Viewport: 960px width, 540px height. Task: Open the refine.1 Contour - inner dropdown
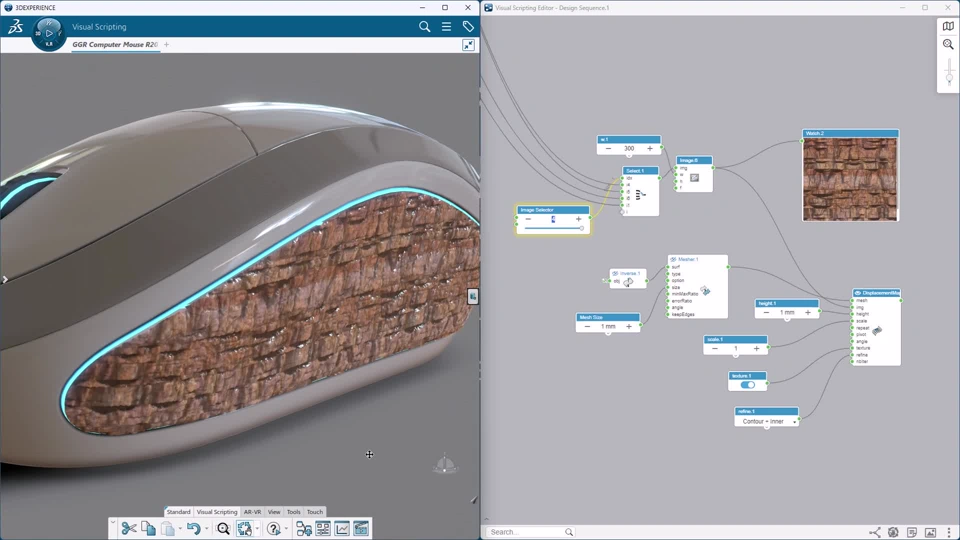coord(766,422)
